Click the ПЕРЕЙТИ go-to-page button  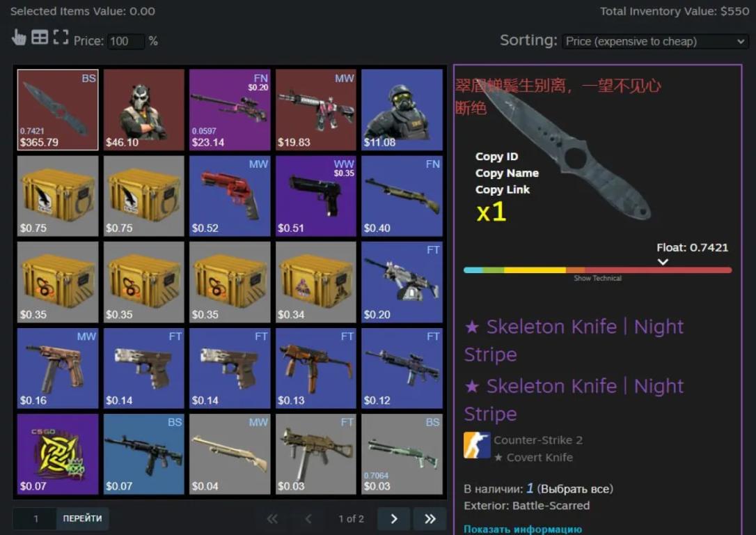[x=82, y=518]
